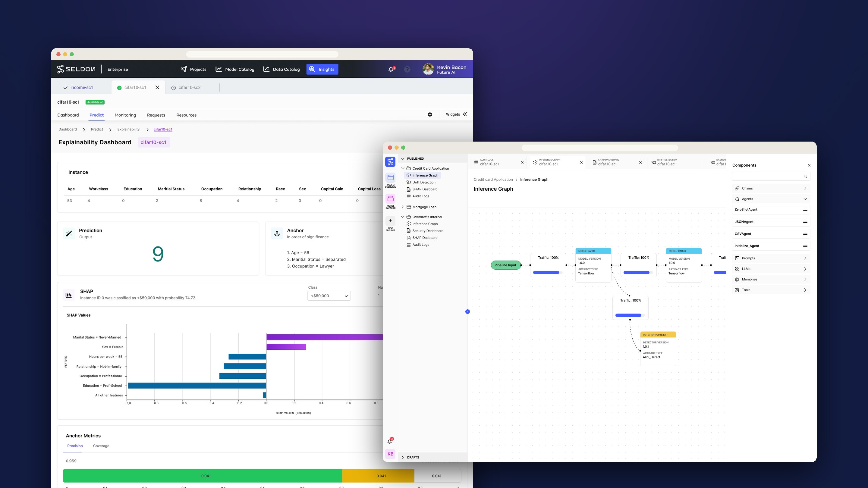The width and height of the screenshot is (868, 488).
Task: Collapse the Published section
Action: 403,159
